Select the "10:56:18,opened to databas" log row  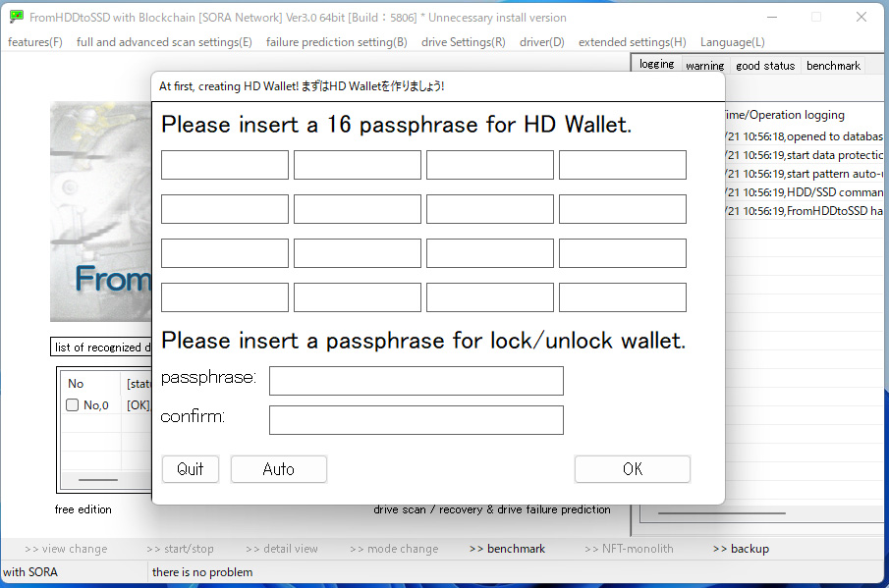pos(804,136)
